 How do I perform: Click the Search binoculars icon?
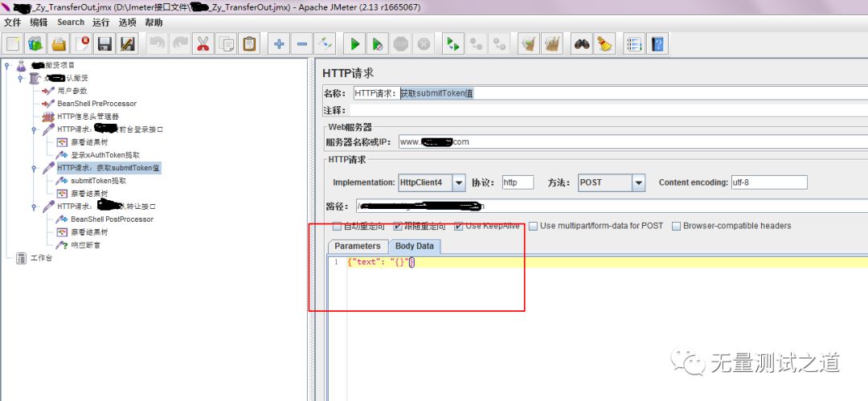click(x=582, y=43)
